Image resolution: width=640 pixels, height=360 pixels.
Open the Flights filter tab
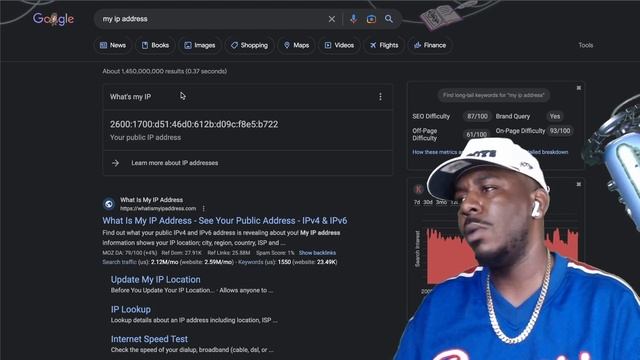(x=384, y=45)
